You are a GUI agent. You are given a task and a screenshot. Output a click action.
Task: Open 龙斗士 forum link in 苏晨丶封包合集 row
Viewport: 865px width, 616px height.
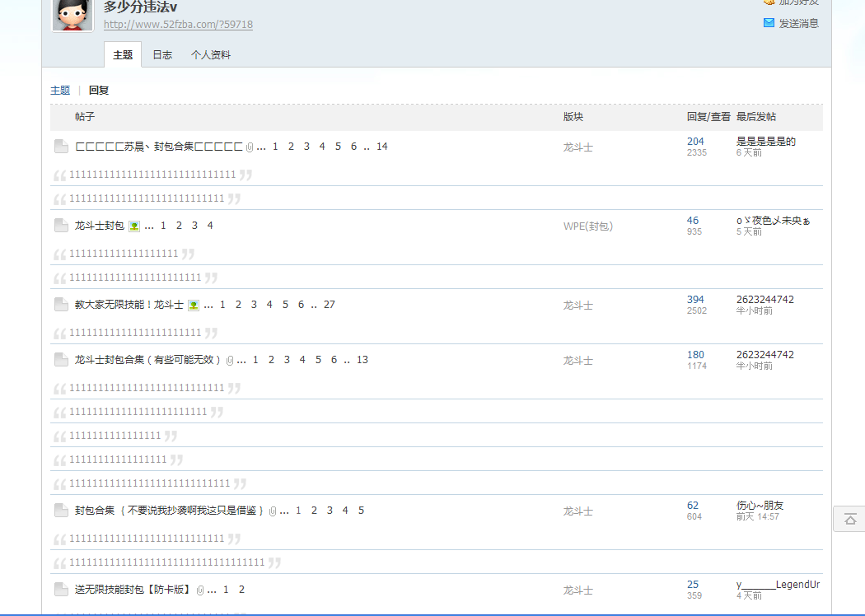click(x=578, y=147)
